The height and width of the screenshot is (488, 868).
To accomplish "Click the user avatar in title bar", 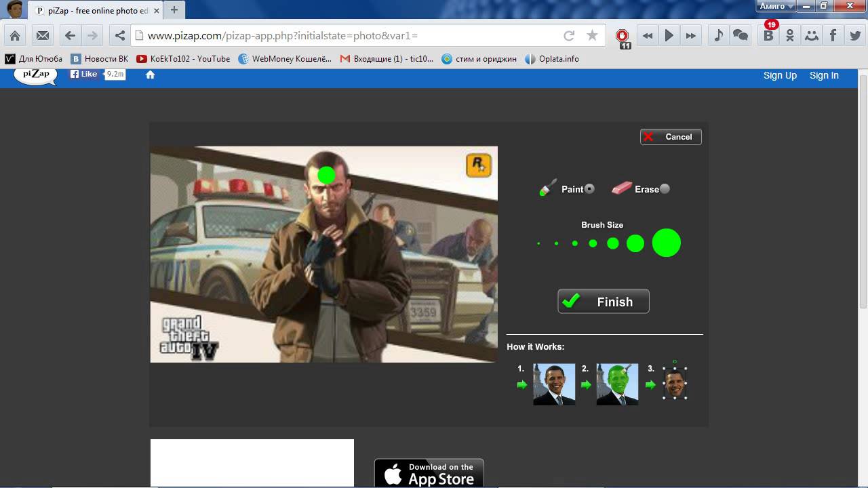I will (14, 9).
